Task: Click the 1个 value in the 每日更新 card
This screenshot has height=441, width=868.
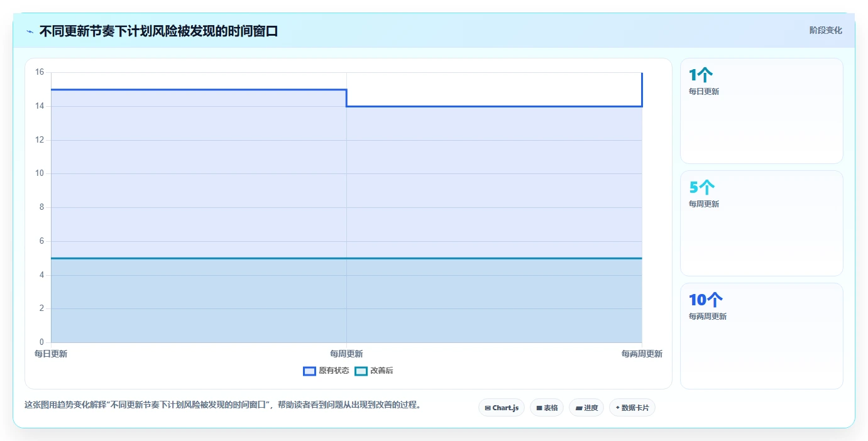Action: pyautogui.click(x=701, y=75)
